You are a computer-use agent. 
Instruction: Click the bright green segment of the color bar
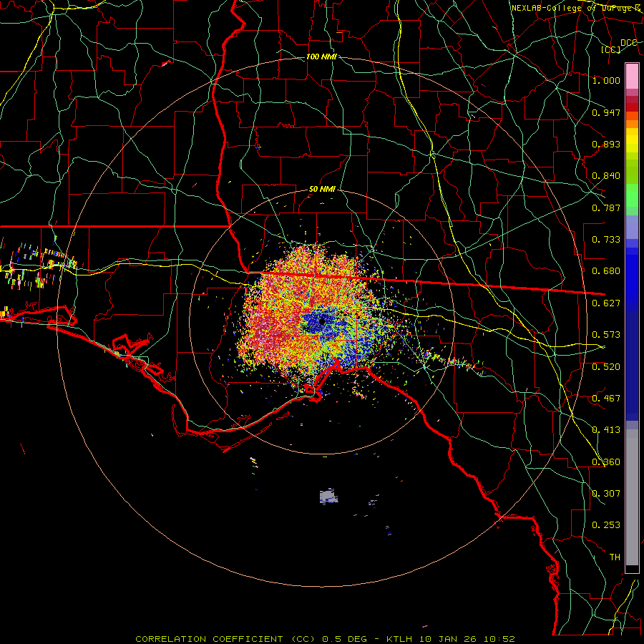click(x=632, y=195)
